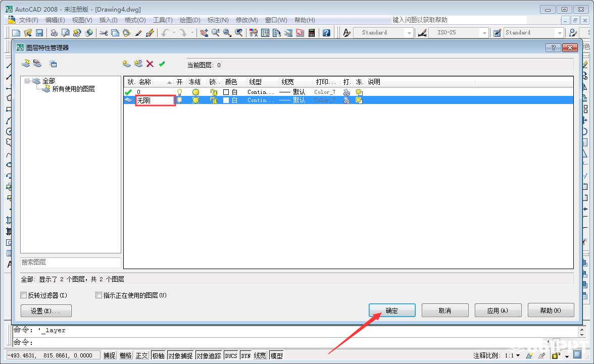Screen dimensions: 594x364
Task: Click the Dimension Style icon
Action: point(422,33)
